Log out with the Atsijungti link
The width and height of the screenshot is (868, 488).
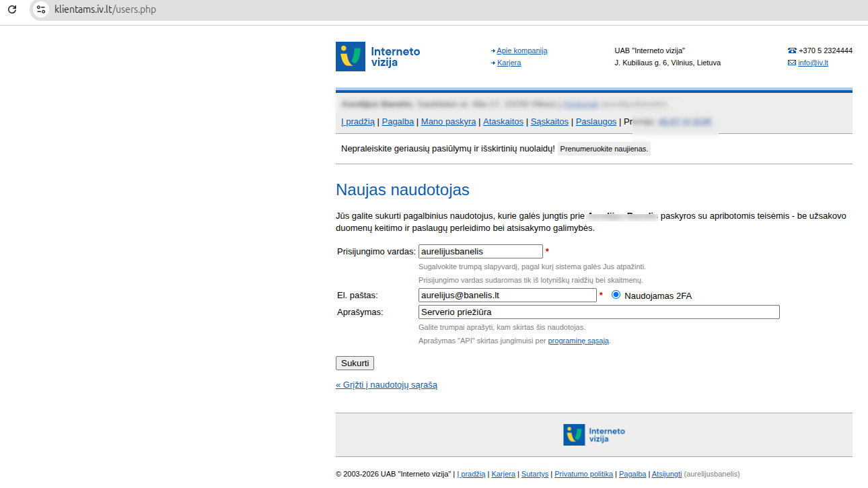point(667,474)
